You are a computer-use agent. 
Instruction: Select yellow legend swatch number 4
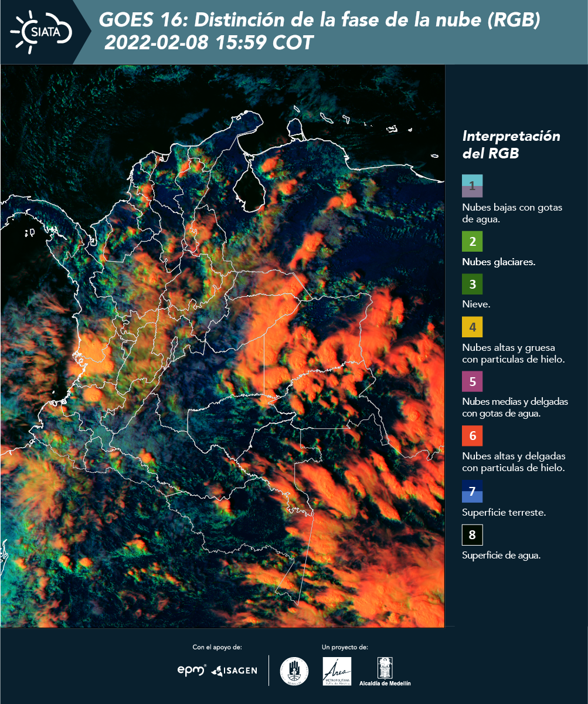pos(472,327)
